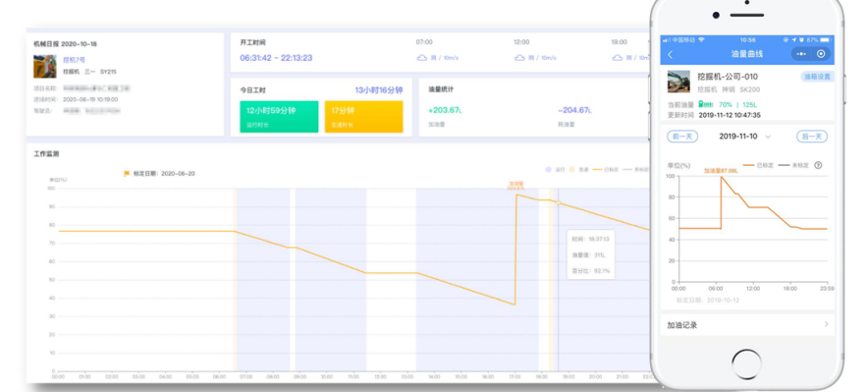Click the 12:00 cloud weather icon
The image size is (868, 392).
coord(519,58)
